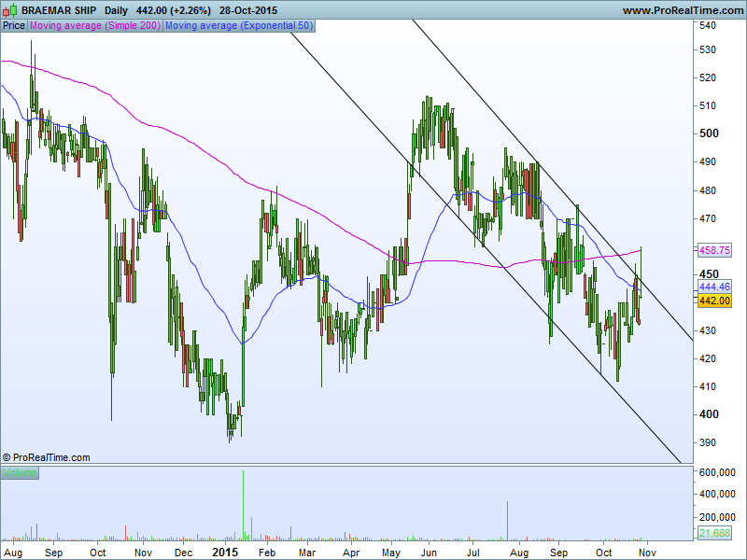The image size is (747, 560).
Task: Select the Price indicator label
Action: [x=14, y=25]
